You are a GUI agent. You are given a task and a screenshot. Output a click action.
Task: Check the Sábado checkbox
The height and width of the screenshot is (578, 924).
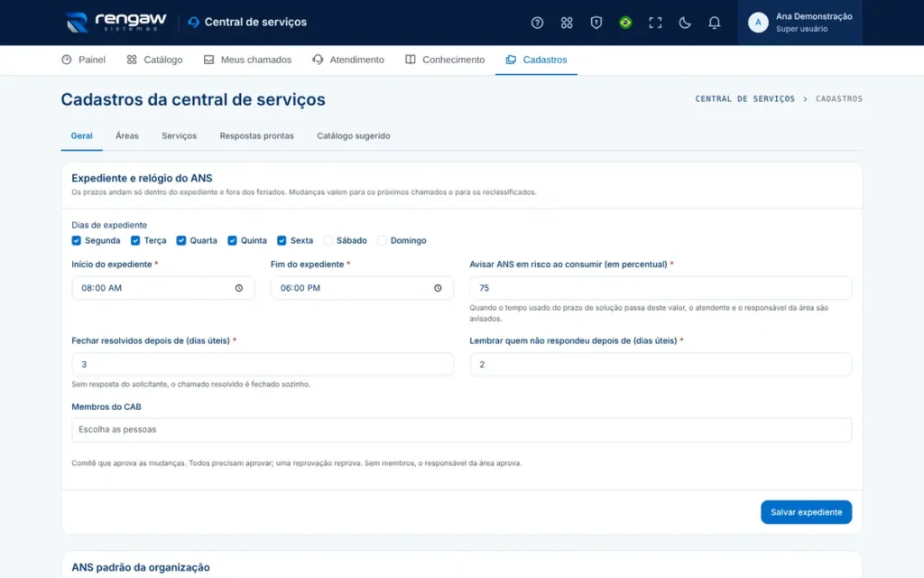tap(328, 240)
